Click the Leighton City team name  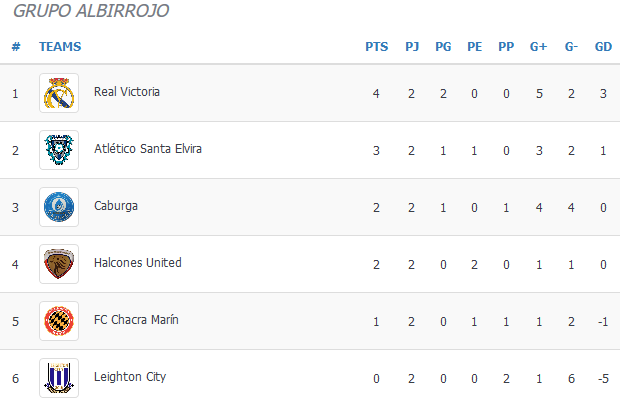(x=130, y=377)
